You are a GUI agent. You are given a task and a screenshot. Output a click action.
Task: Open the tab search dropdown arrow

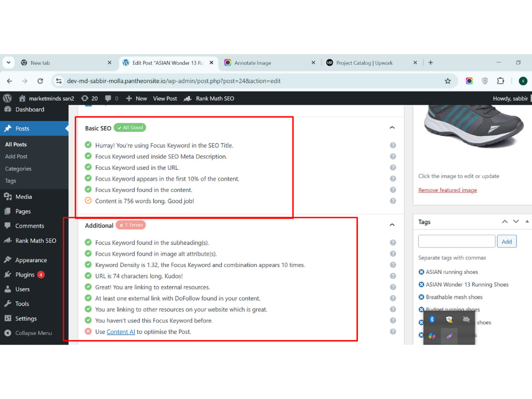click(x=9, y=63)
